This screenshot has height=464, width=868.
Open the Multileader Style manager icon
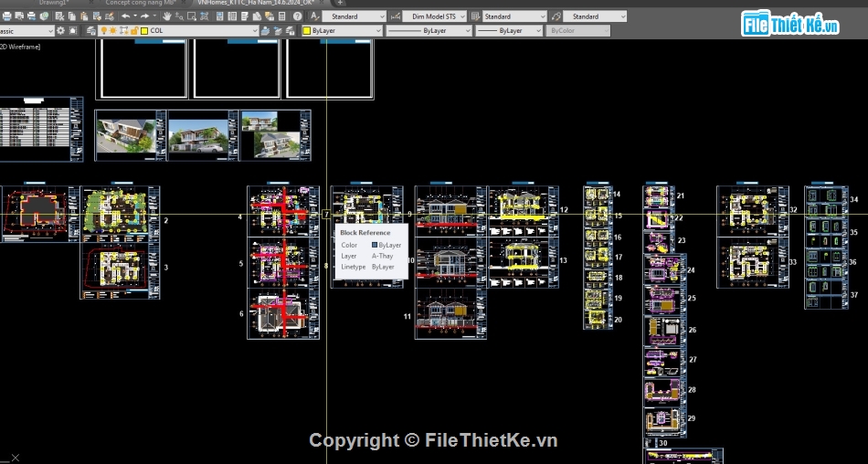coord(556,16)
